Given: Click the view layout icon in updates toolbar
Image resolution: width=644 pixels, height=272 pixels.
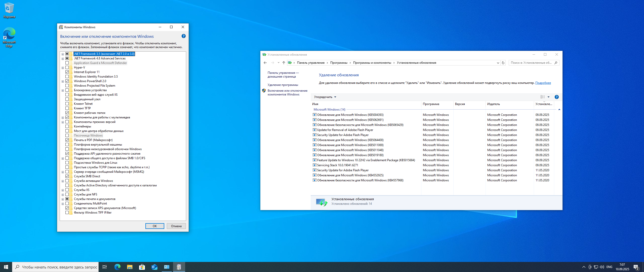Looking at the screenshot, I should 543,97.
